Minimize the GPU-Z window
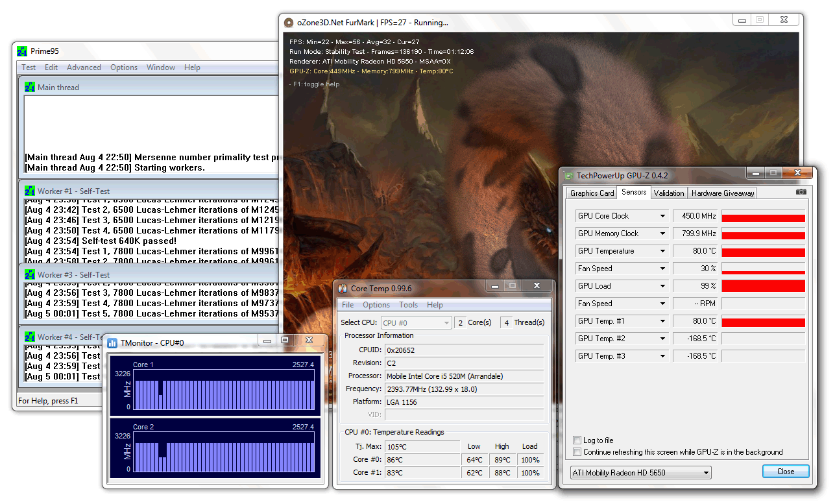Screen dimensions: 835x504 click(755, 173)
